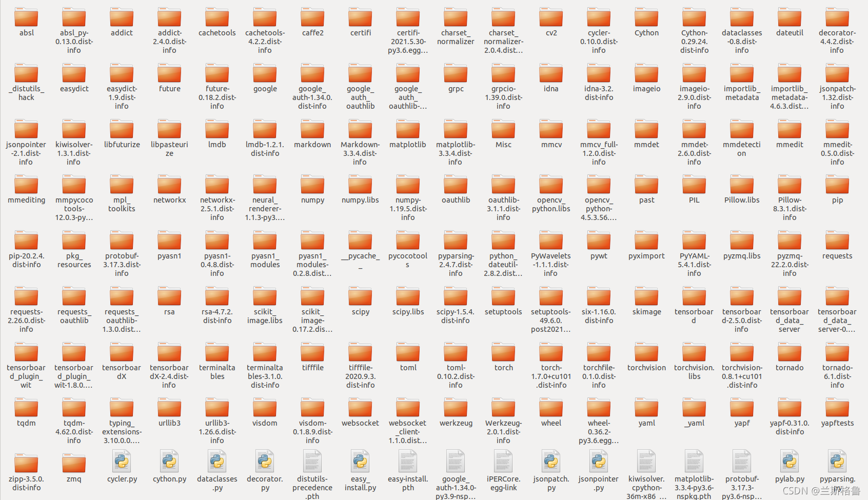Open the yaml folder
Image resolution: width=868 pixels, height=500 pixels.
[646, 408]
